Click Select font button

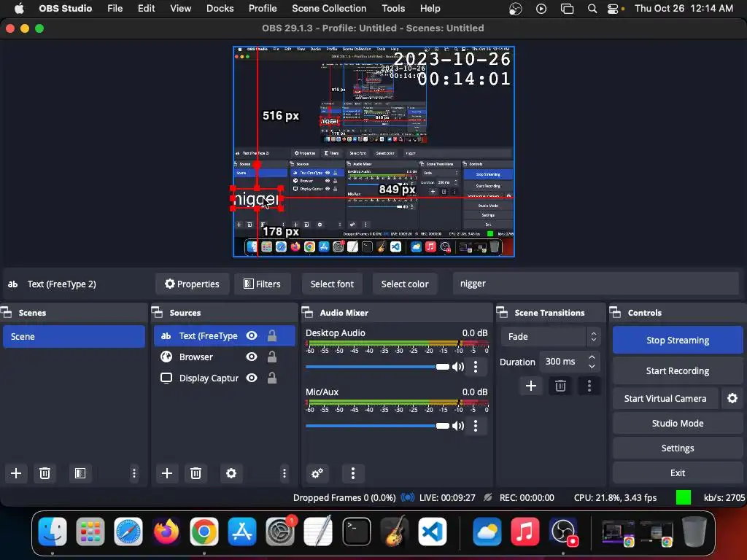coord(332,284)
